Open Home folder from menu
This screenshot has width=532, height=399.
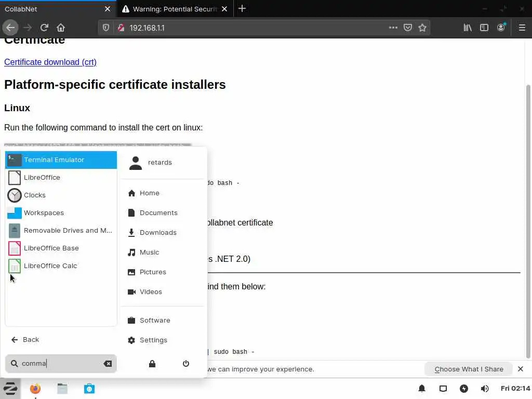163,193
